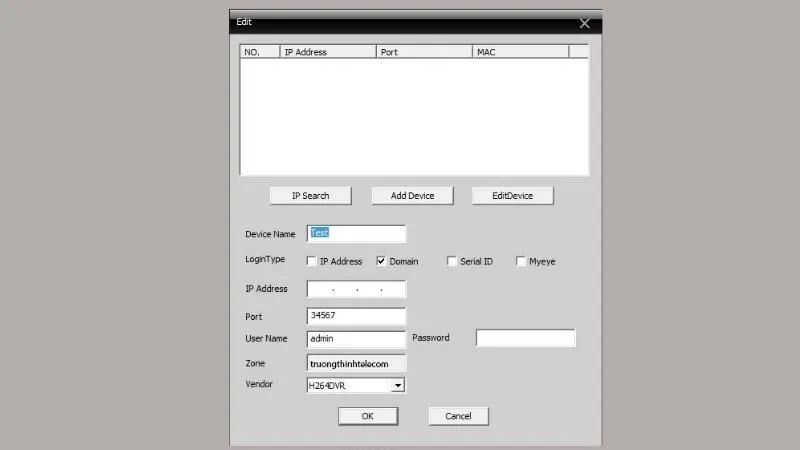800x450 pixels.
Task: Click the Device Name text field
Action: pos(356,233)
